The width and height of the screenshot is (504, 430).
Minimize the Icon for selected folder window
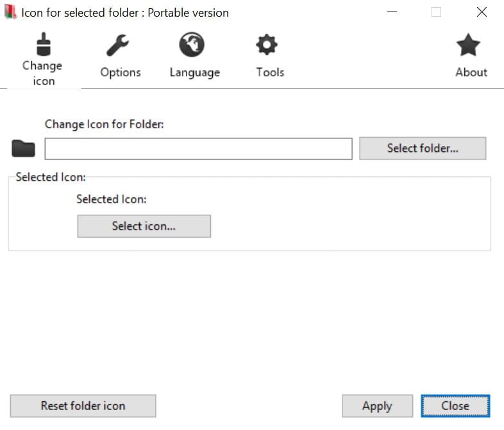(x=392, y=12)
